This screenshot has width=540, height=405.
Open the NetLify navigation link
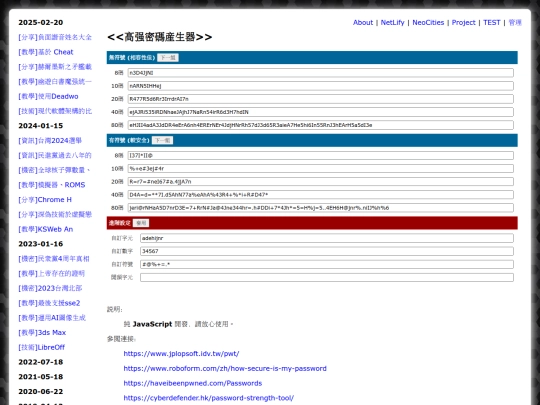click(x=392, y=22)
